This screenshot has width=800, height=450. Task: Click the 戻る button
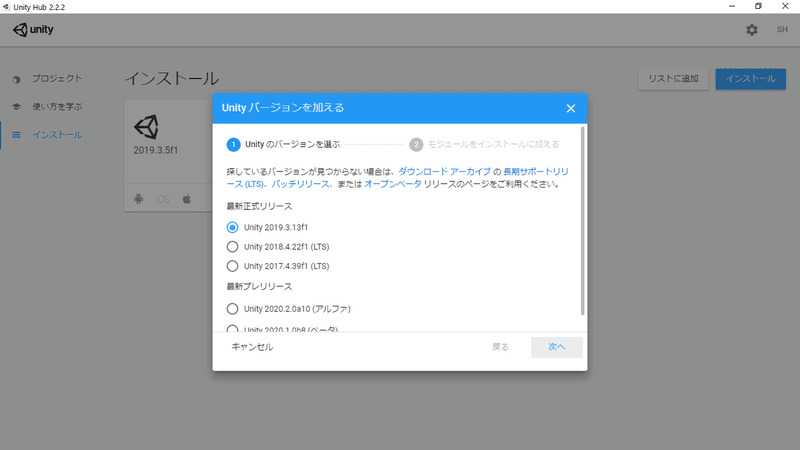click(x=500, y=347)
